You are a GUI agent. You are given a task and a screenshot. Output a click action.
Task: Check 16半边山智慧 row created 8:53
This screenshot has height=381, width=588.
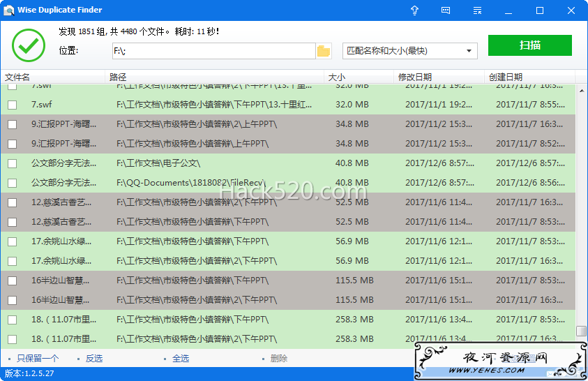13,281
